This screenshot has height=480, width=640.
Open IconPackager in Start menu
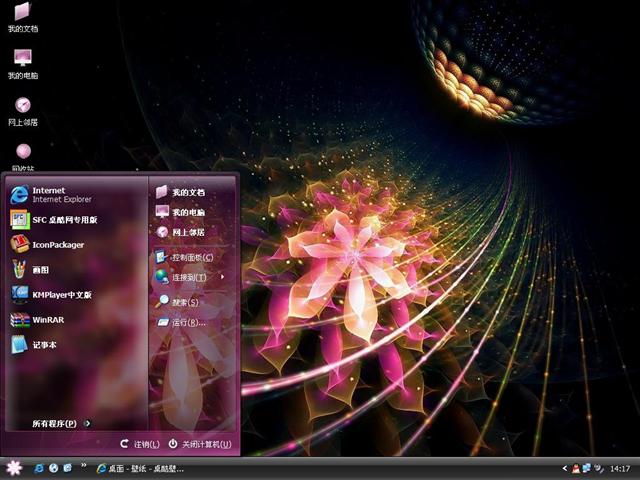click(x=57, y=245)
